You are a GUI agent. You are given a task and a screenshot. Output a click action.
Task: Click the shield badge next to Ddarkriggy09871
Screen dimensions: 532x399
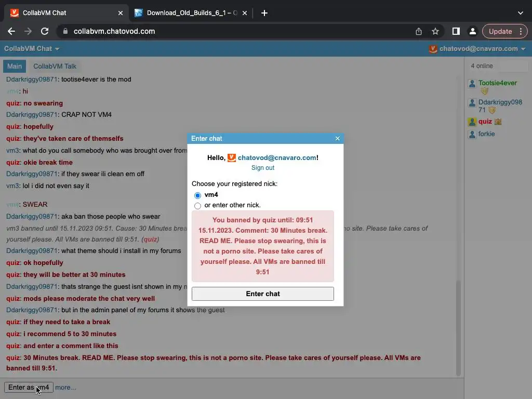click(x=492, y=110)
